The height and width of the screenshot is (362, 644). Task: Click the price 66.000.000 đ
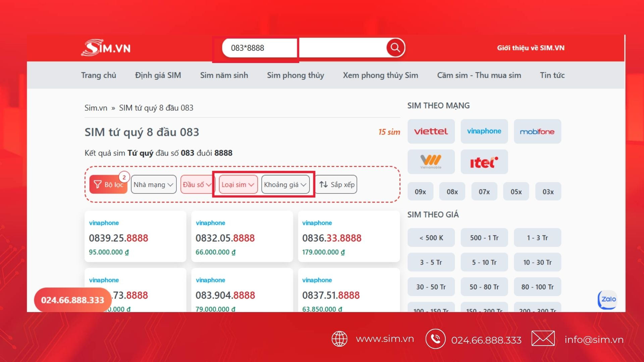(x=215, y=252)
